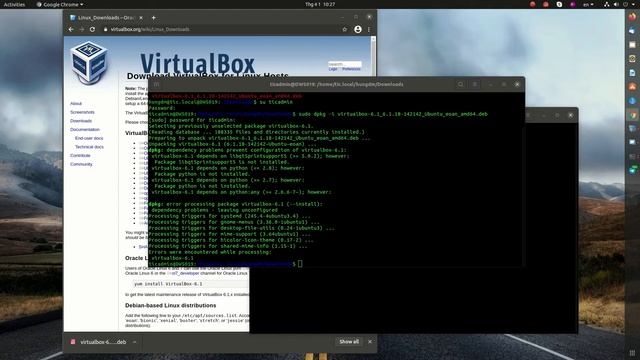Click the volume speaker icon
Screen dimensions: 640x360
(x=616, y=4)
